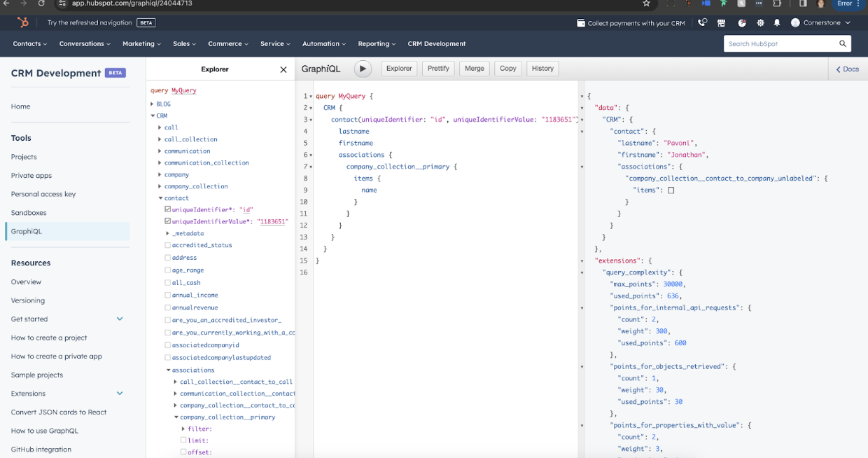This screenshot has width=868, height=458.
Task: Run the query with the play button
Action: pyautogui.click(x=363, y=69)
